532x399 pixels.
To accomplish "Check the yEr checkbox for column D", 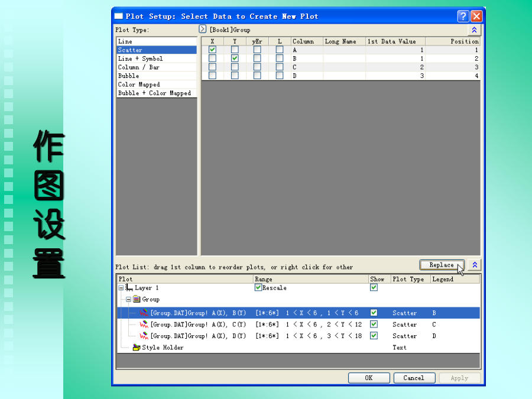I will (x=257, y=76).
